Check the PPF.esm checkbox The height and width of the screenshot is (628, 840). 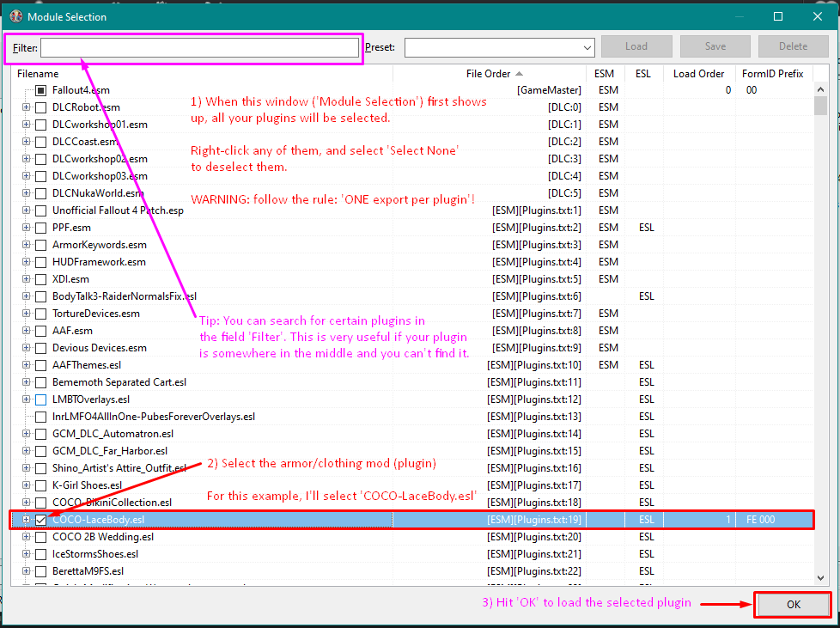40,228
